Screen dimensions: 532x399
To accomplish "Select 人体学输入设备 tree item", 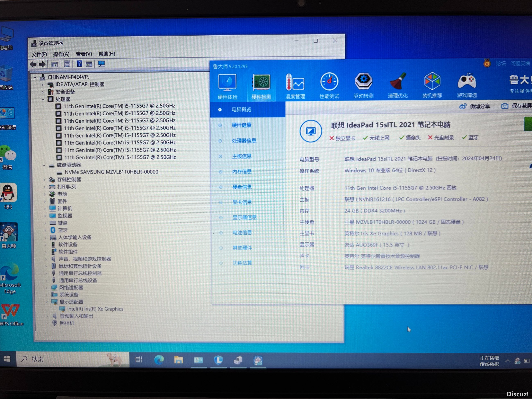I will (x=75, y=237).
